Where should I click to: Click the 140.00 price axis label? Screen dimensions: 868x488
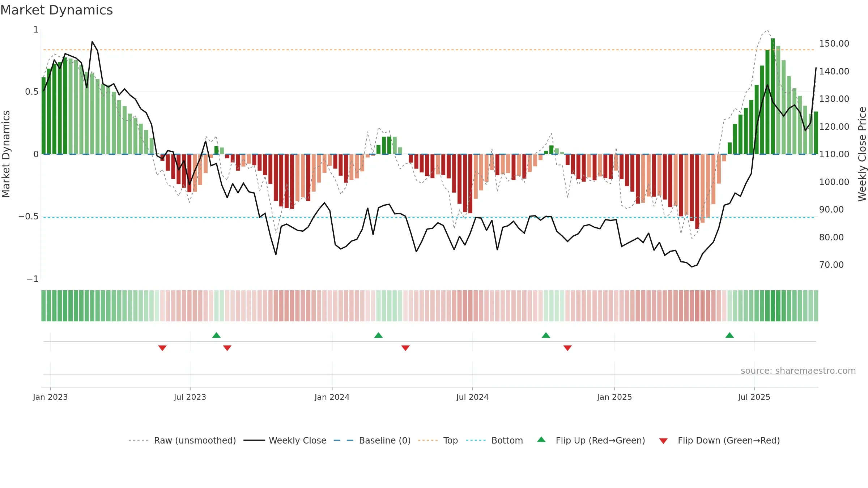coord(834,71)
